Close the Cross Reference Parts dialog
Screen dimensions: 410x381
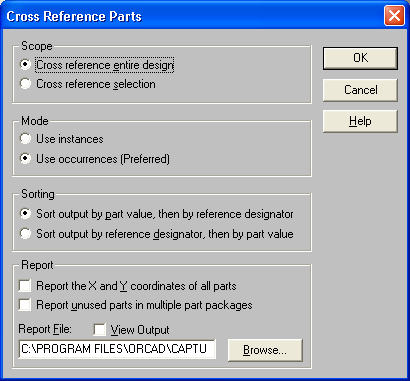(x=394, y=16)
